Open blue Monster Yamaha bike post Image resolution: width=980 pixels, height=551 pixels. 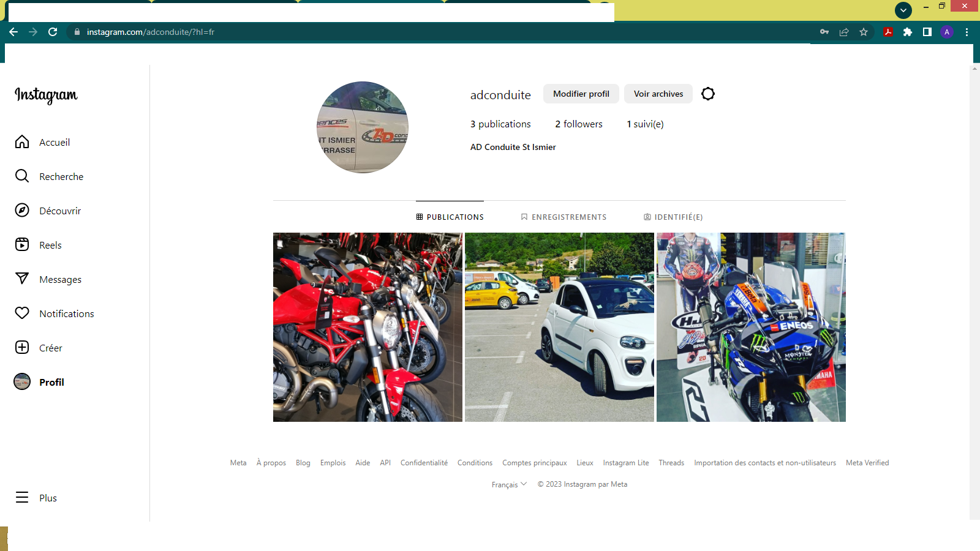click(x=751, y=327)
